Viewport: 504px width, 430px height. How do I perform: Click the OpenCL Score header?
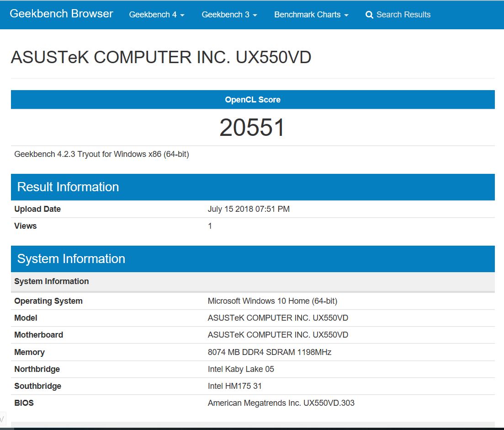(x=253, y=100)
